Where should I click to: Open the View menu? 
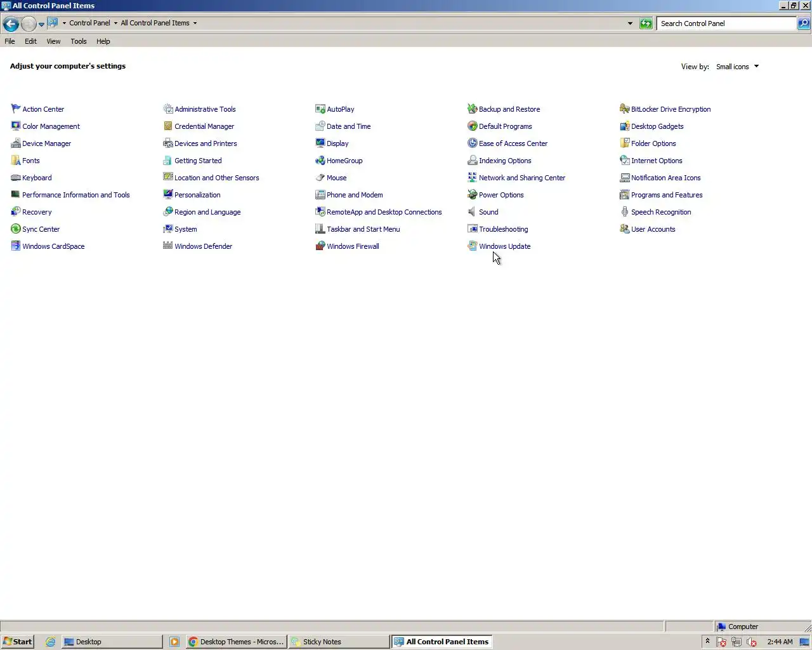pyautogui.click(x=53, y=41)
